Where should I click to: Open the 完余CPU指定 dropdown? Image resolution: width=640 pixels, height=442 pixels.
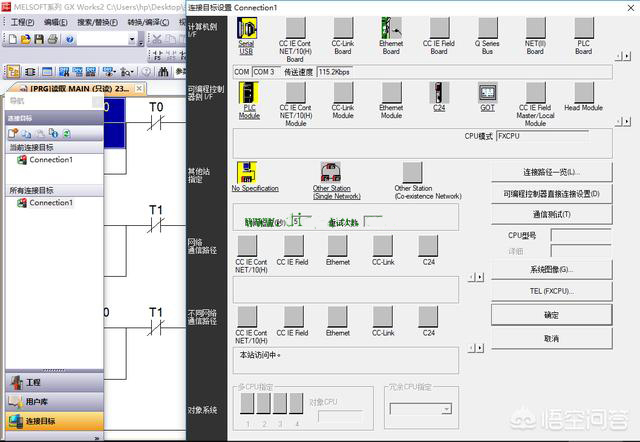pyautogui.click(x=420, y=409)
